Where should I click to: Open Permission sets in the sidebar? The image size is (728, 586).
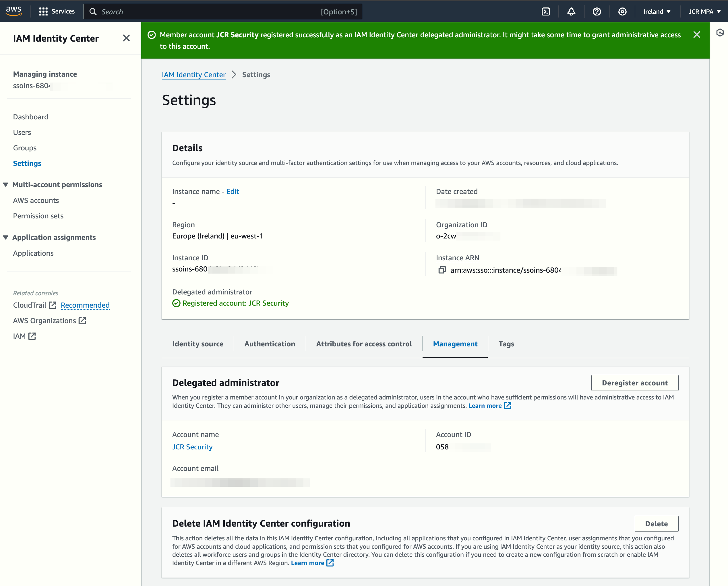(38, 216)
